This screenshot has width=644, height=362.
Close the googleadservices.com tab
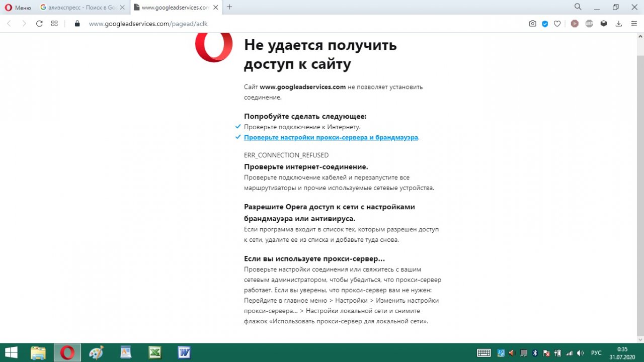tap(214, 8)
